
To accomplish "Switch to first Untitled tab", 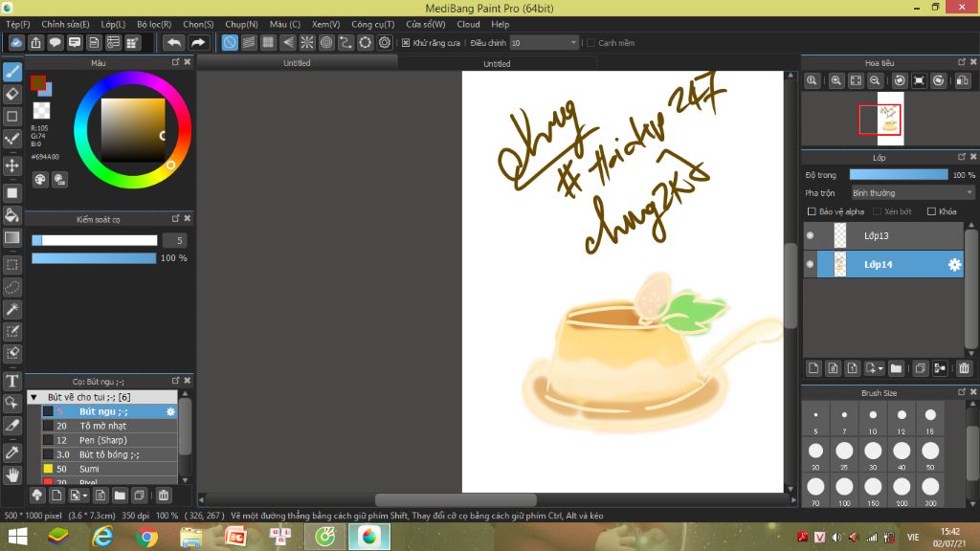I will 297,62.
